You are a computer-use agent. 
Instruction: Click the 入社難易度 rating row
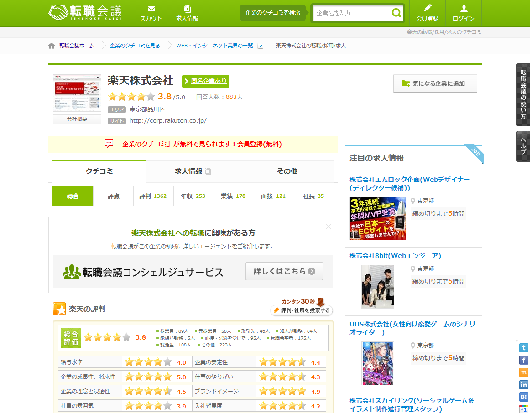pos(259,406)
